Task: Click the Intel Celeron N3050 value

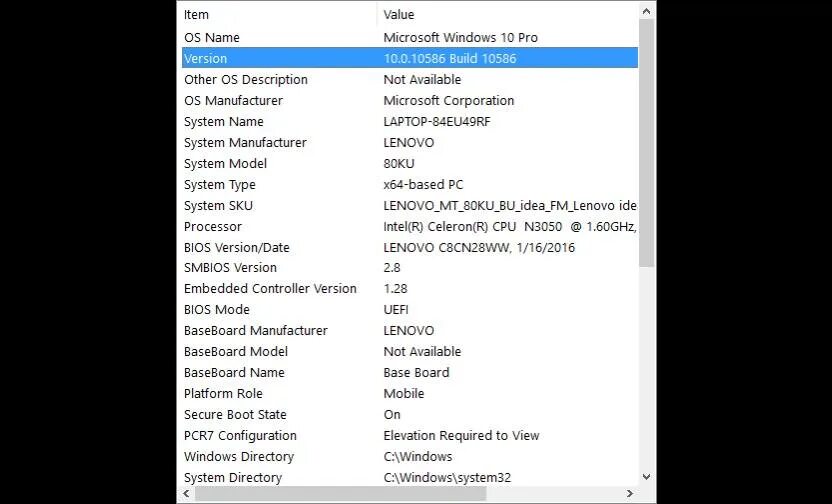Action: point(510,227)
